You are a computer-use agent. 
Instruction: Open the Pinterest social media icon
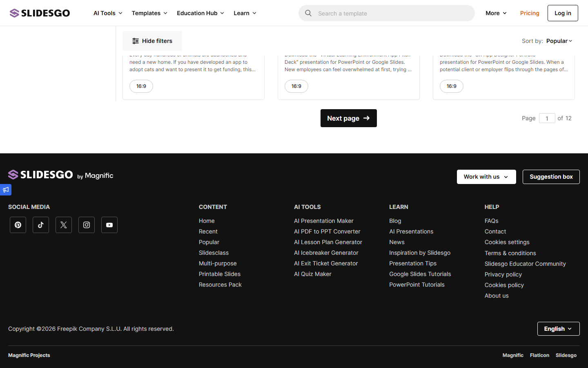(18, 225)
